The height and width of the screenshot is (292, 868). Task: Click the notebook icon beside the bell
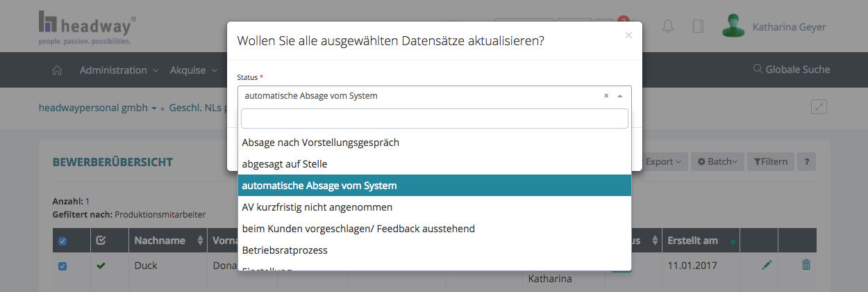698,26
